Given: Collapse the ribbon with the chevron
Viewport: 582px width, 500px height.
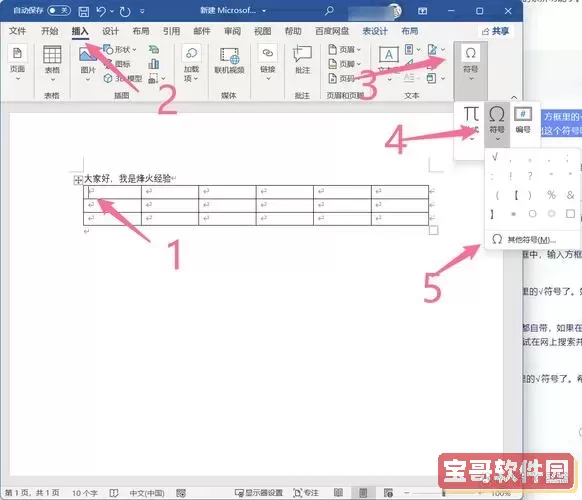Looking at the screenshot, I should pos(514,97).
